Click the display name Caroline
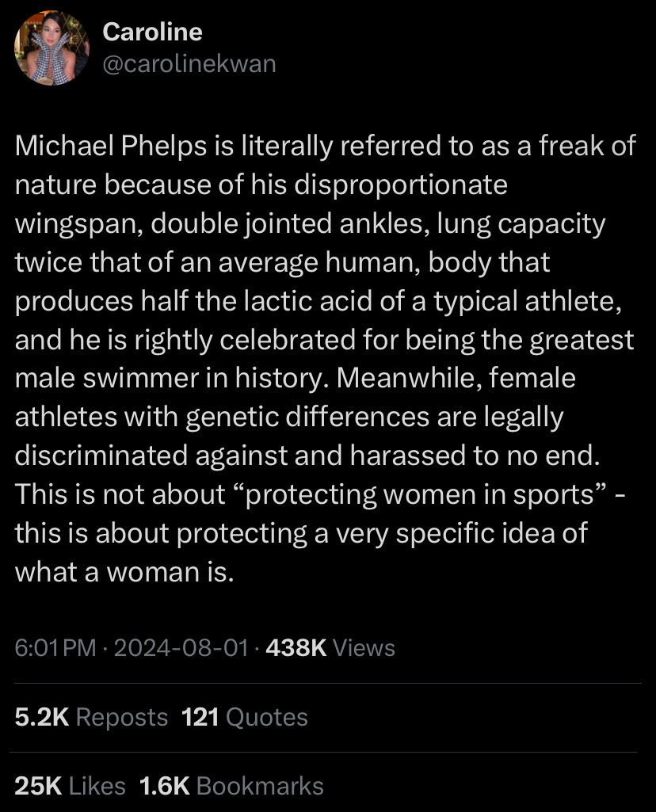656x812 pixels. (x=152, y=32)
